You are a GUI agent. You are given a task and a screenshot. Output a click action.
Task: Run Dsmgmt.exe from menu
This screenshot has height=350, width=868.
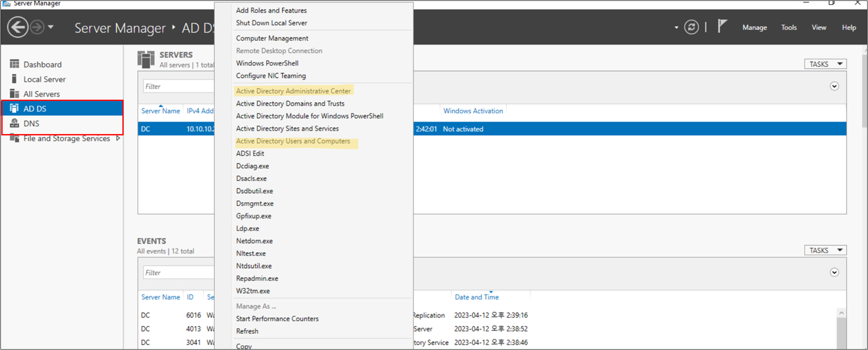[x=255, y=204]
